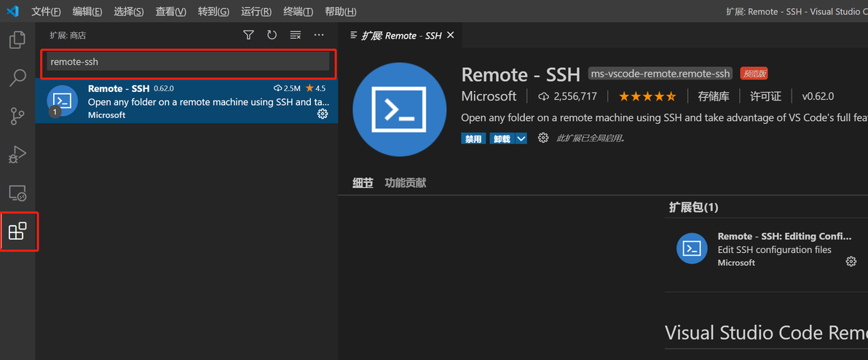
Task: Click the Edit SSH configuration files description
Action: (775, 250)
